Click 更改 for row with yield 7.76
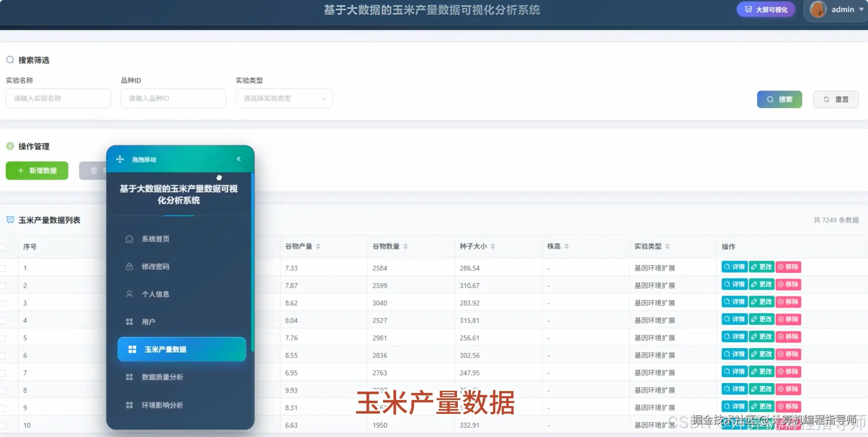 (762, 337)
